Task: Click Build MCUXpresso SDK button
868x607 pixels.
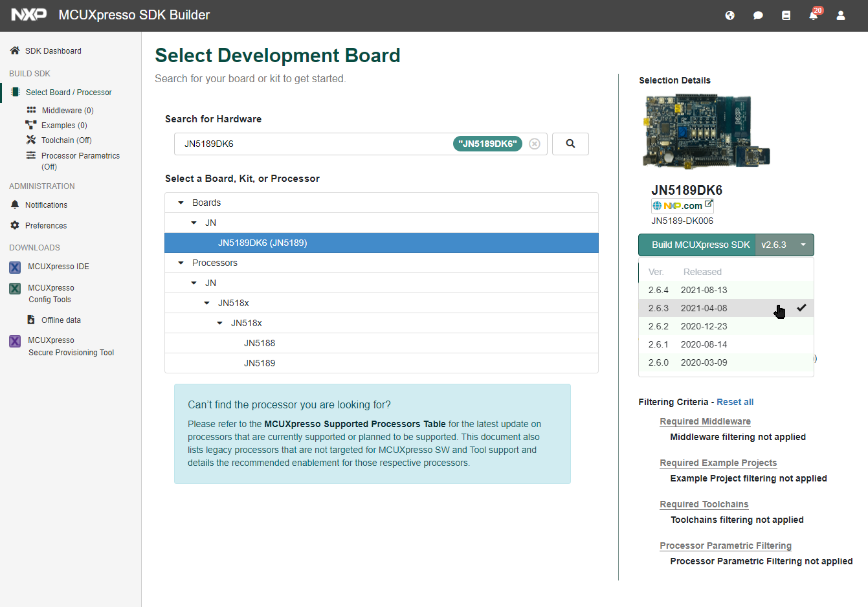Action: point(697,245)
